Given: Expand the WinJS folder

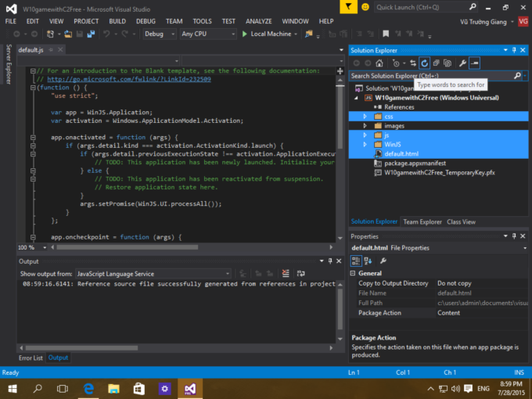Looking at the screenshot, I should [x=365, y=145].
